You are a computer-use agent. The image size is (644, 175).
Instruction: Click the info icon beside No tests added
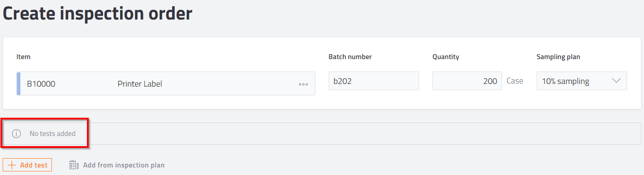tap(16, 134)
